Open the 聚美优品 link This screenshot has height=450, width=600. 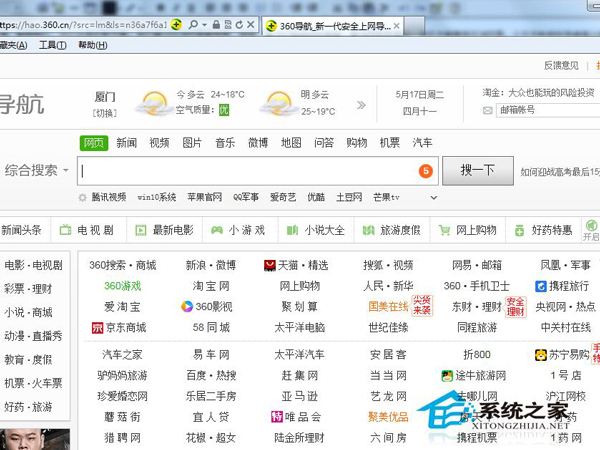point(388,417)
